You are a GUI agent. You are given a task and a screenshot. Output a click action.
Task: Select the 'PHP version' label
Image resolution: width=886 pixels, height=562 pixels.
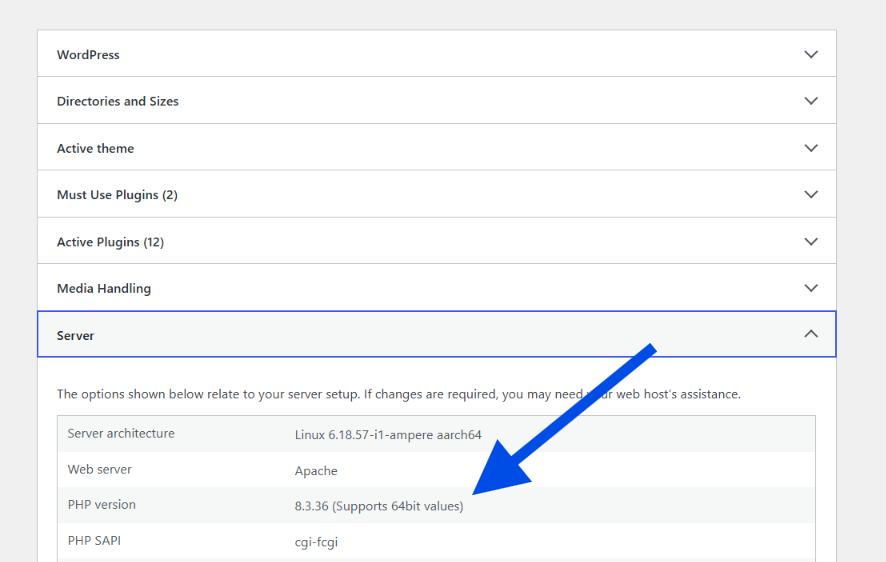102,504
